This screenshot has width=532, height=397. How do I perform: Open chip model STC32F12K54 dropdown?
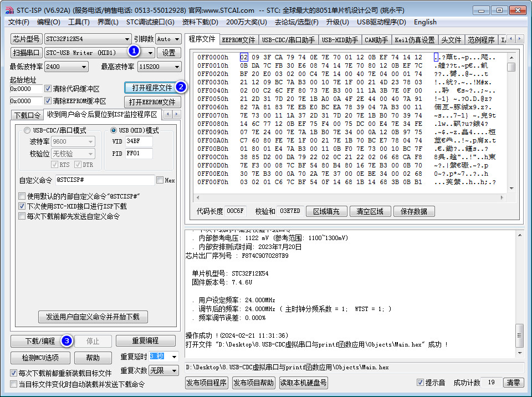[x=126, y=39]
